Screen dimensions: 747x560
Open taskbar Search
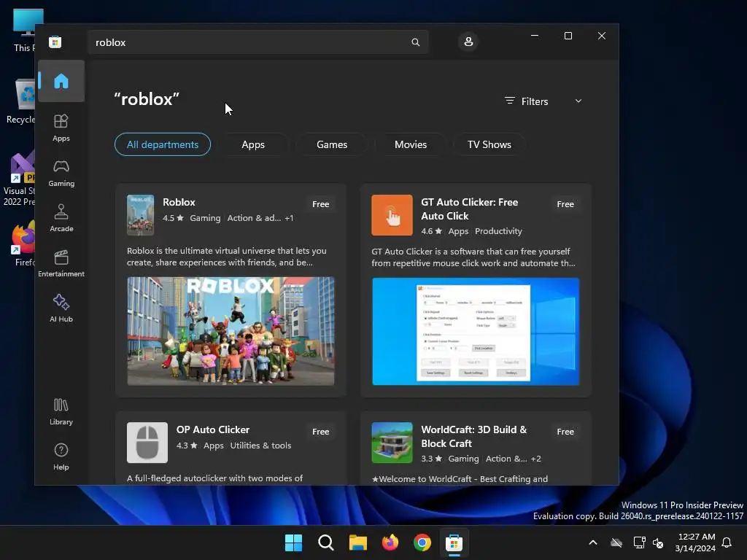coord(326,542)
